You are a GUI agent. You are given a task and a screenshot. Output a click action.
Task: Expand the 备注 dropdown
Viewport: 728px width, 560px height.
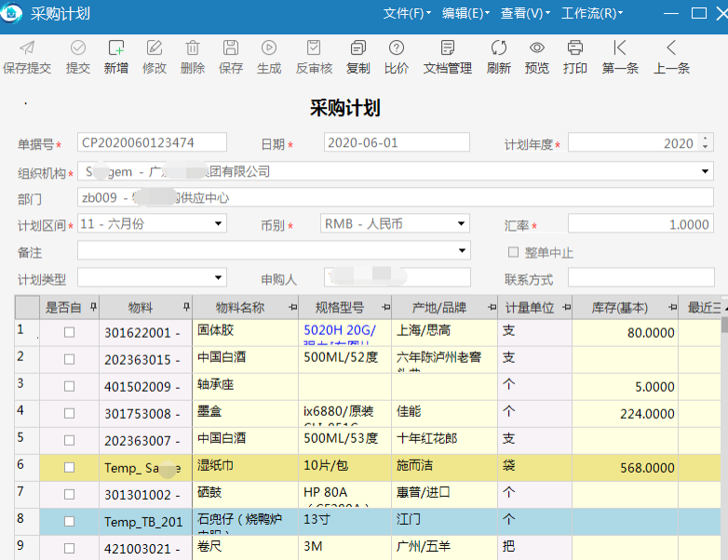[x=462, y=250]
